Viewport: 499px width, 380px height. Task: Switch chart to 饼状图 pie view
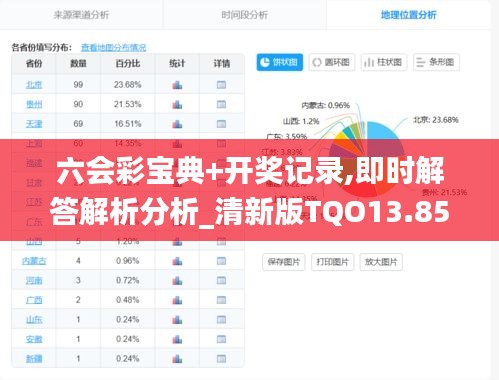pos(280,62)
